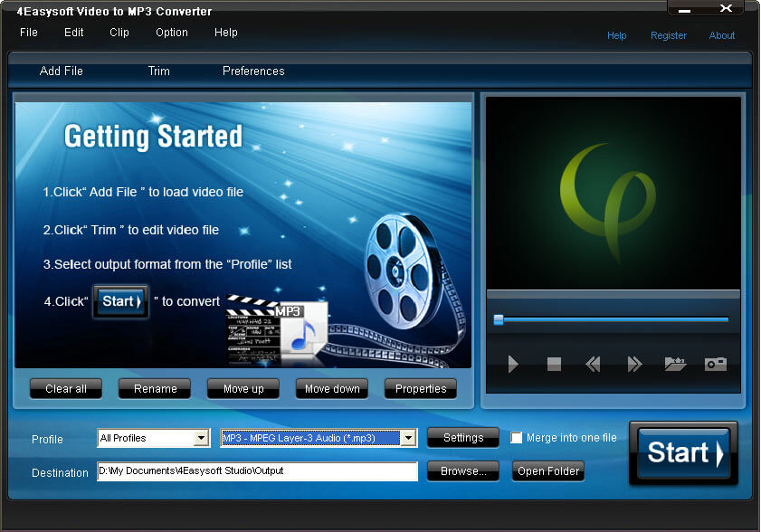This screenshot has width=761, height=532.
Task: Select Trim in the toolbar
Action: tap(159, 71)
